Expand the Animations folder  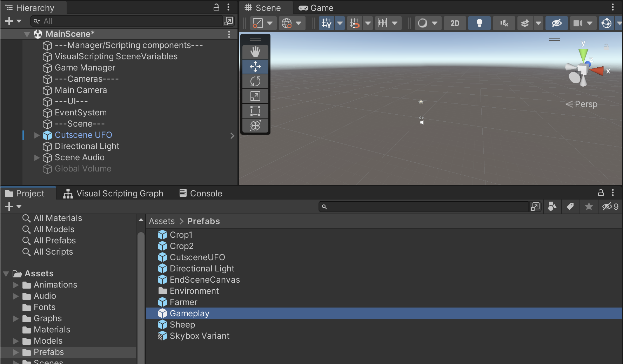[x=16, y=285]
